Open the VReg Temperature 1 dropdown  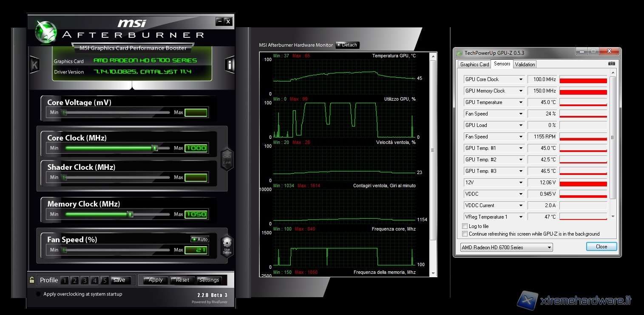tap(521, 217)
